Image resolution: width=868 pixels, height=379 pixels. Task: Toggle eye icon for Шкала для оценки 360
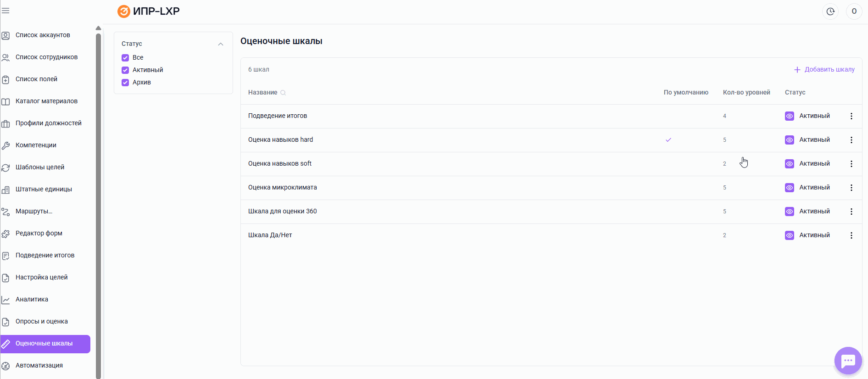[790, 212]
